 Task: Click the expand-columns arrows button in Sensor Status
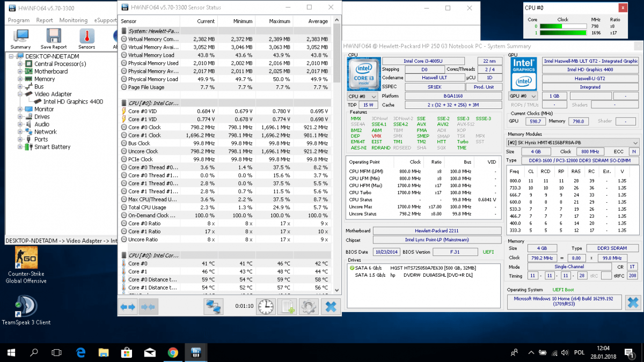click(x=128, y=307)
